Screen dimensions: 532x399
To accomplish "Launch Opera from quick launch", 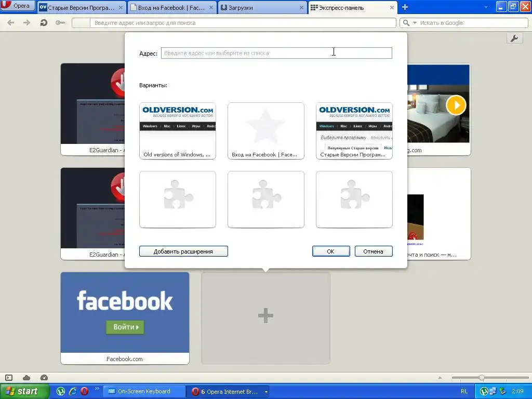I will click(85, 392).
